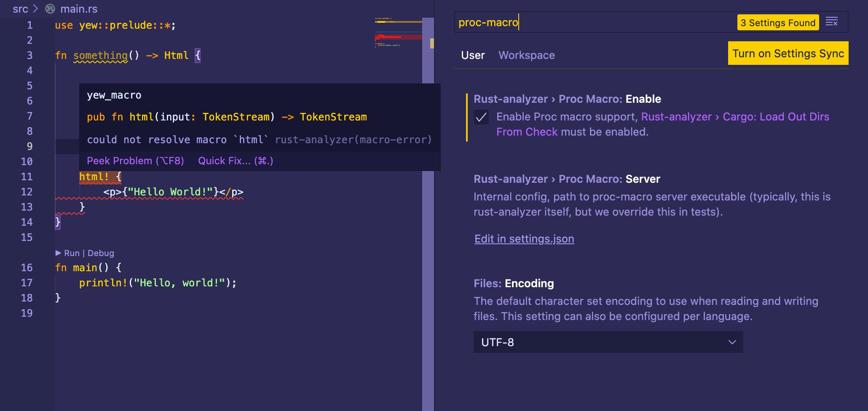
Task: Select the User settings tab
Action: [473, 55]
